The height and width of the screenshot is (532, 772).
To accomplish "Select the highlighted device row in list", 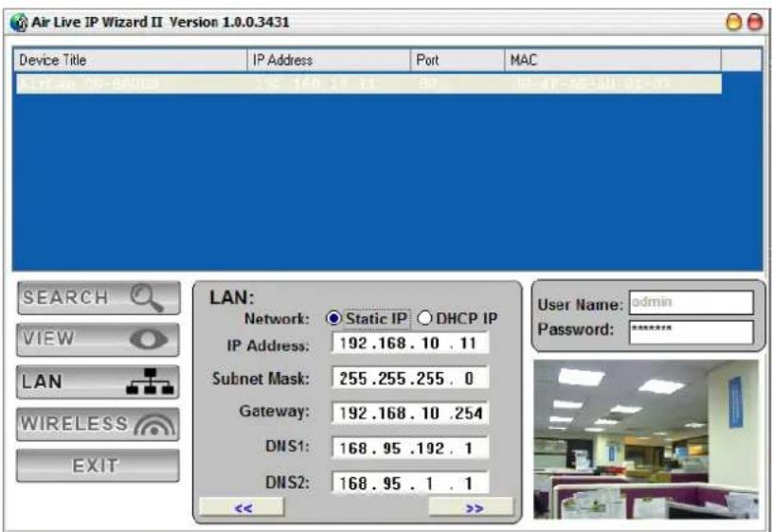I will [x=368, y=83].
